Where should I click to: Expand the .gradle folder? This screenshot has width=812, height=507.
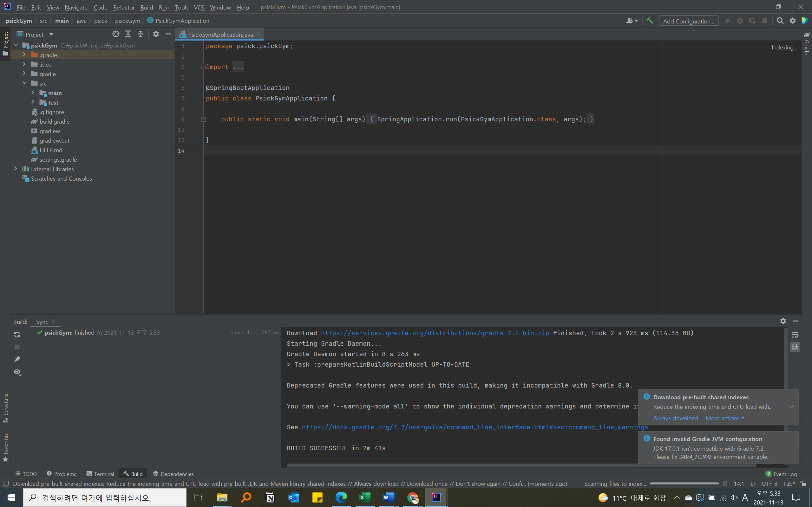click(x=24, y=55)
